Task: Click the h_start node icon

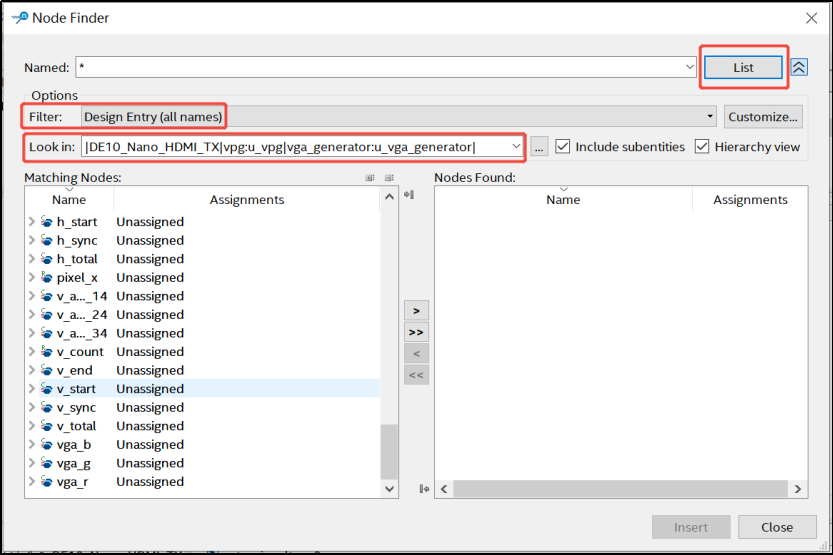Action: click(x=47, y=221)
